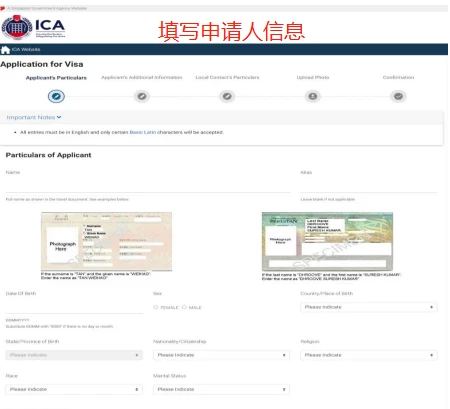Open the Nationality/Citizenship dropdown
This screenshot has height=409, width=450.
(221, 355)
